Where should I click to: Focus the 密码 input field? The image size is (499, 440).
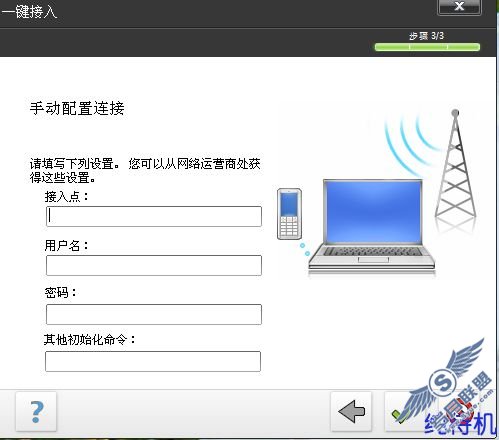(x=154, y=314)
